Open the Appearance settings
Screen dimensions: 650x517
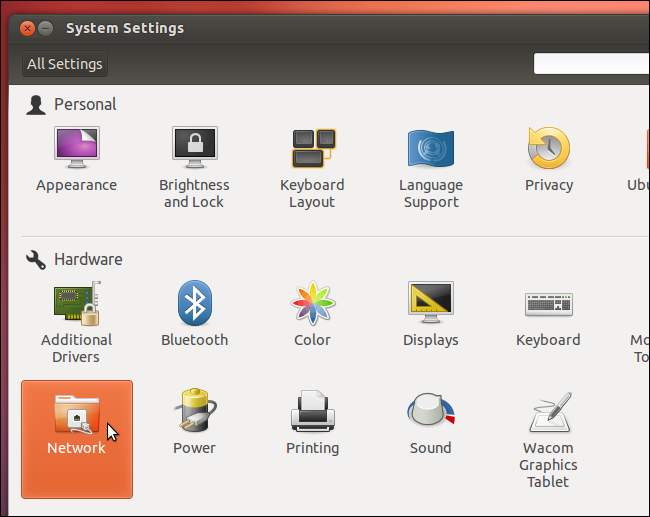point(76,160)
